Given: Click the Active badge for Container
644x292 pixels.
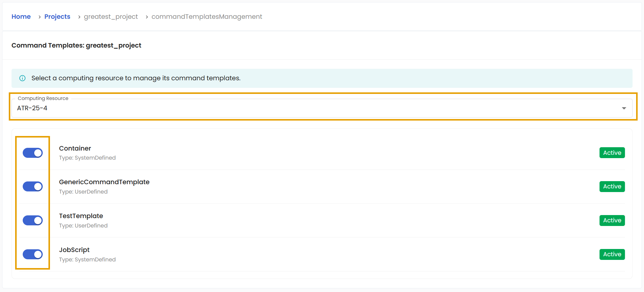Looking at the screenshot, I should 612,153.
